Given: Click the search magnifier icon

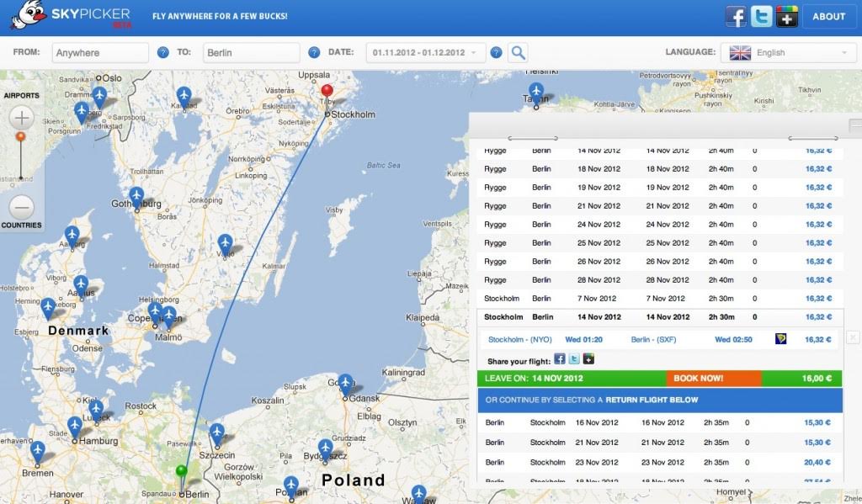Looking at the screenshot, I should pyautogui.click(x=519, y=53).
